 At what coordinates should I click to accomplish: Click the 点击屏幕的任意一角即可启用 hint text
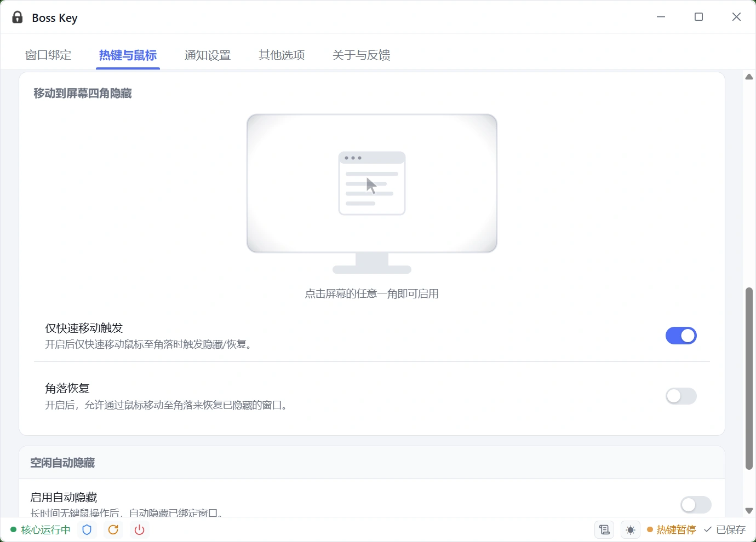(x=372, y=294)
